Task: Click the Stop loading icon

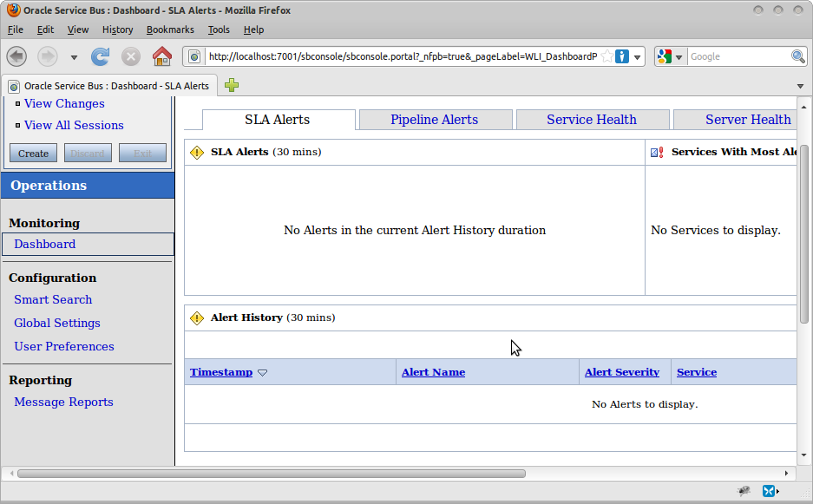Action: coord(131,56)
